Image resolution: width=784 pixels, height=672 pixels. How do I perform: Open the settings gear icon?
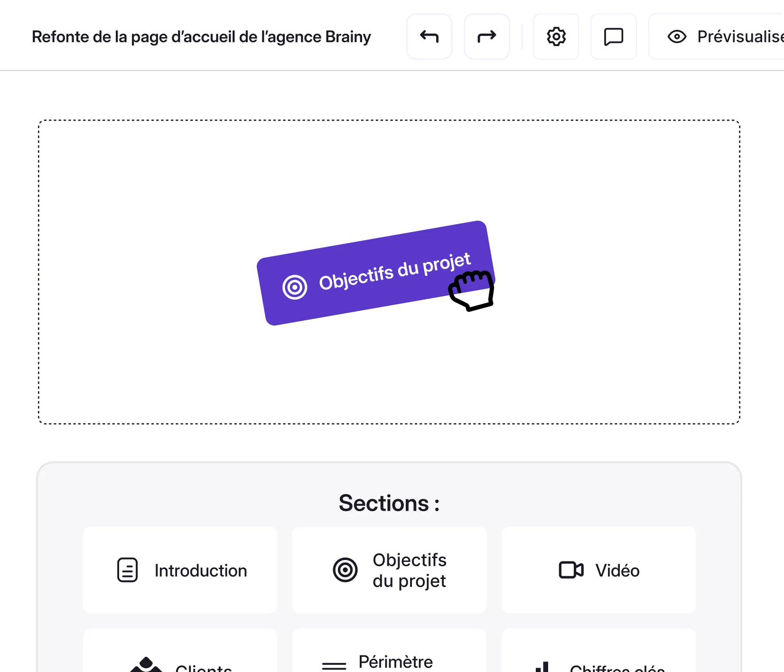[556, 36]
